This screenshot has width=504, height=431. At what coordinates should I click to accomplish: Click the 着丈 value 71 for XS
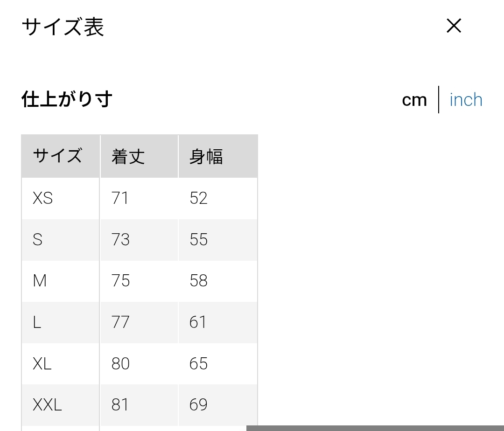coord(119,198)
